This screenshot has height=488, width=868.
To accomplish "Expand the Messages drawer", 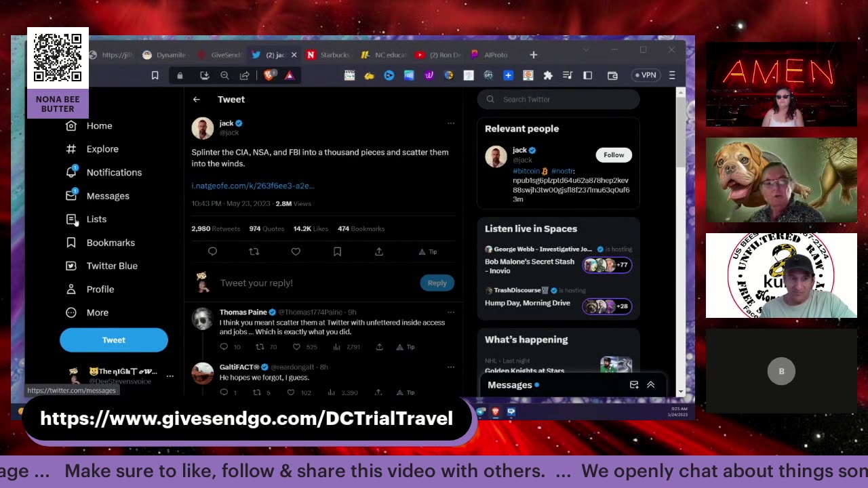I will [651, 385].
